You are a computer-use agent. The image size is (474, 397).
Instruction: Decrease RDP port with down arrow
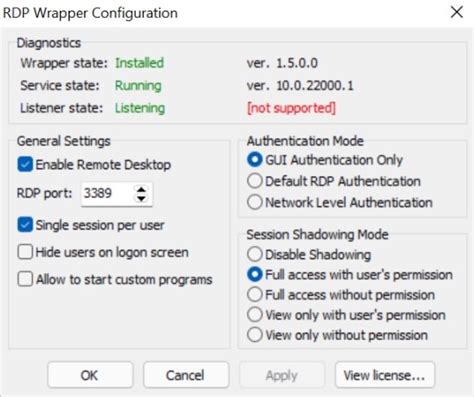(x=141, y=198)
